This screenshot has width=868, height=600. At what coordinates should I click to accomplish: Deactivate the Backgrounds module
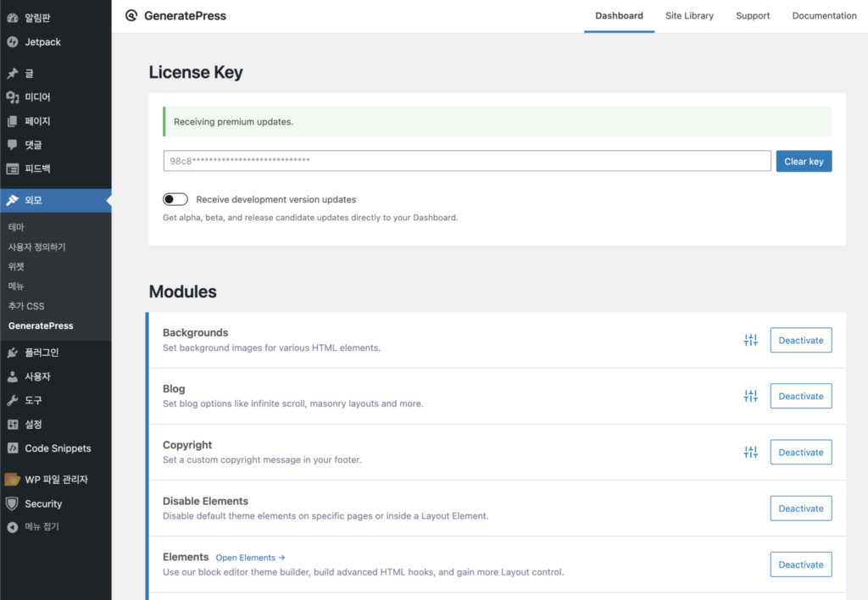click(800, 341)
